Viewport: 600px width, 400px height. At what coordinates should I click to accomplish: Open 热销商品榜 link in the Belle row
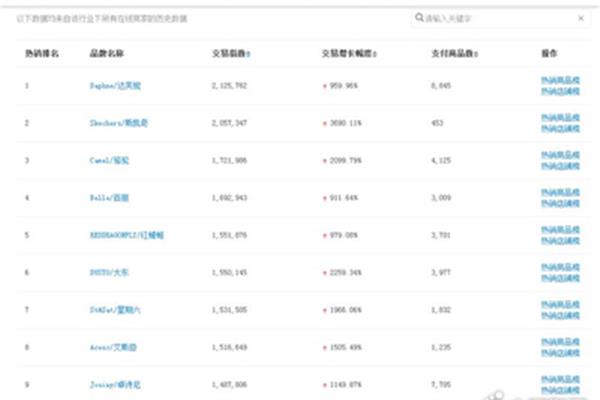[x=560, y=192]
